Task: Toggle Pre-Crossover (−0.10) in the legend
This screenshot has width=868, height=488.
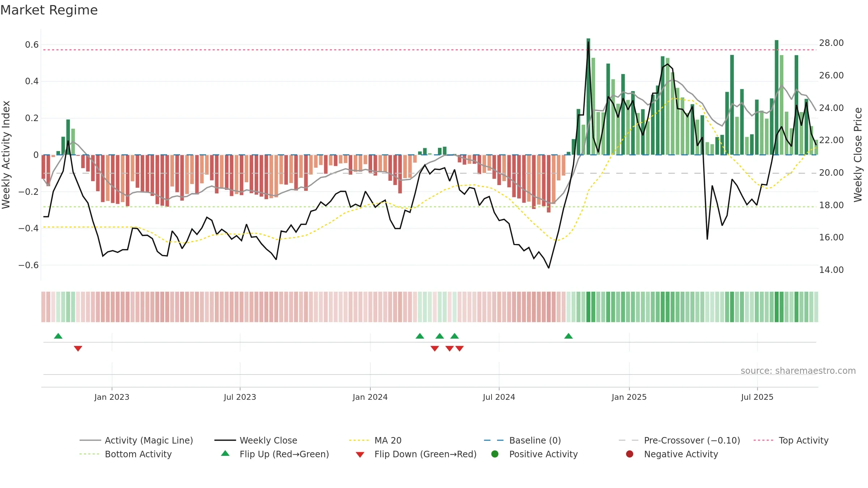Action: point(679,440)
